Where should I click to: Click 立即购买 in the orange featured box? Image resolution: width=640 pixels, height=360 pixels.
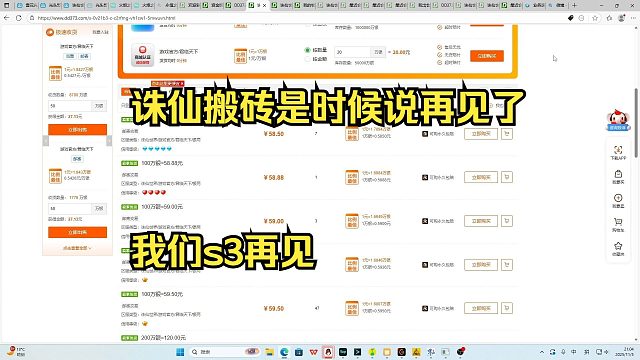point(487,56)
